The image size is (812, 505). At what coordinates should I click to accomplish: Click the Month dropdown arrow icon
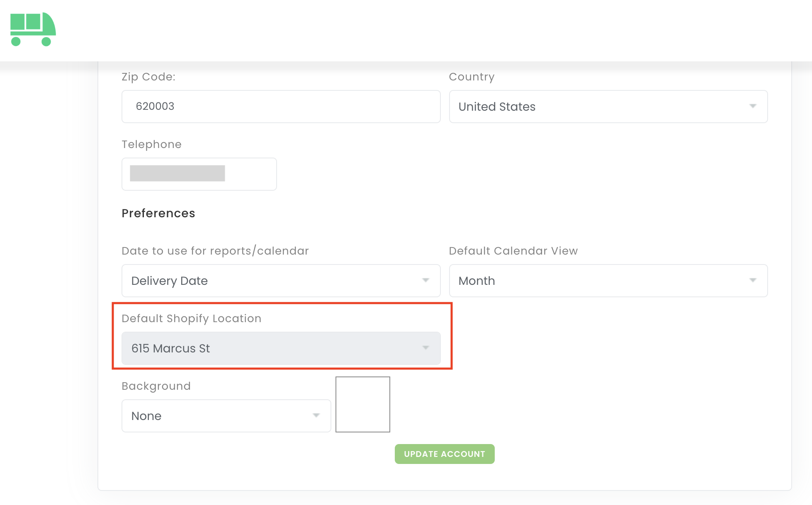pyautogui.click(x=753, y=280)
